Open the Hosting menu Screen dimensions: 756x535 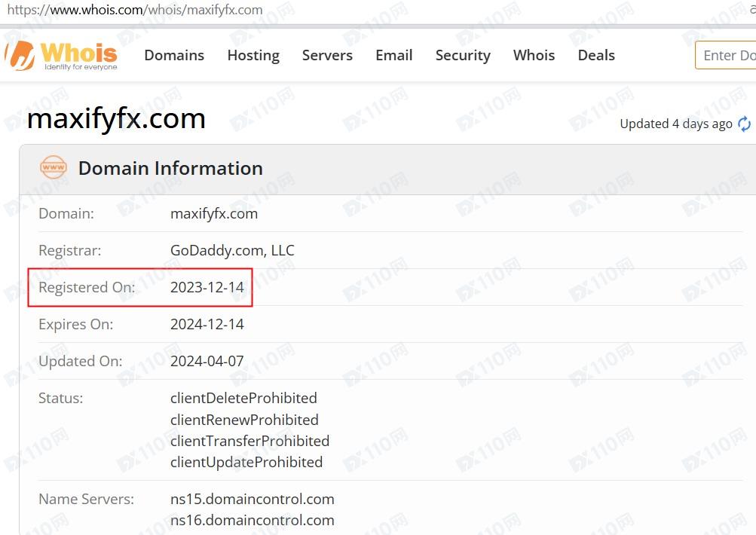click(253, 56)
